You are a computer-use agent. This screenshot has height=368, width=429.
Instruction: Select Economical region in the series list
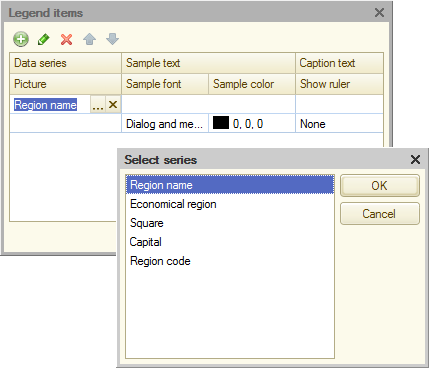(230, 204)
